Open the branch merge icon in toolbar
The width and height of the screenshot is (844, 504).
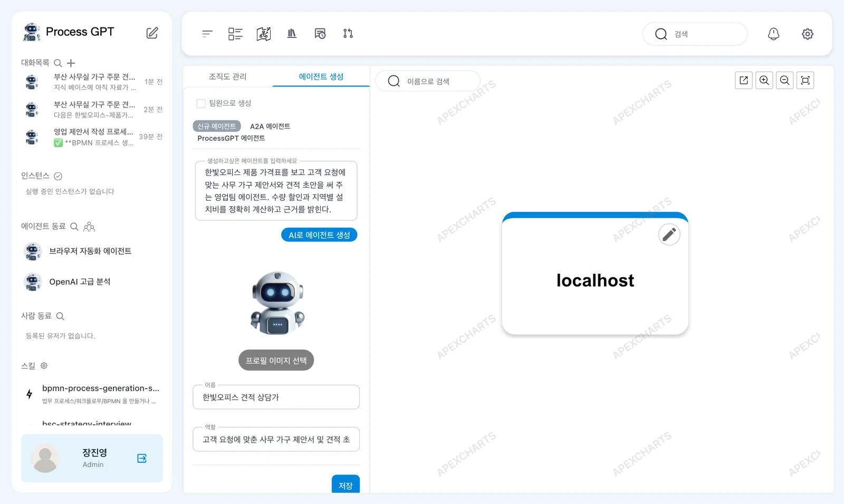[348, 34]
